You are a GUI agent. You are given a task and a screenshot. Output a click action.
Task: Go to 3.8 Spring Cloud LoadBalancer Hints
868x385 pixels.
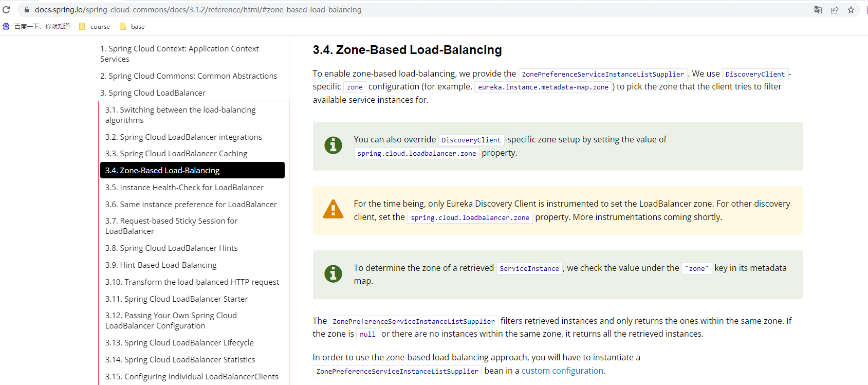tap(172, 248)
